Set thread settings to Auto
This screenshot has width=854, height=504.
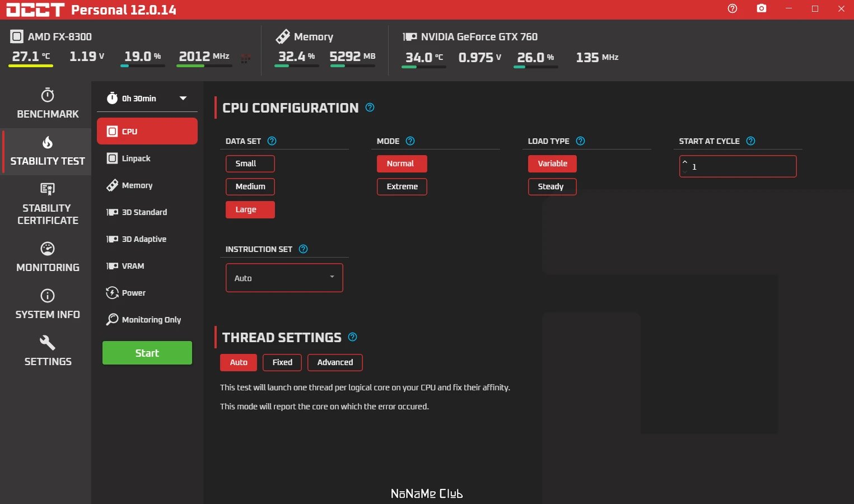point(239,362)
